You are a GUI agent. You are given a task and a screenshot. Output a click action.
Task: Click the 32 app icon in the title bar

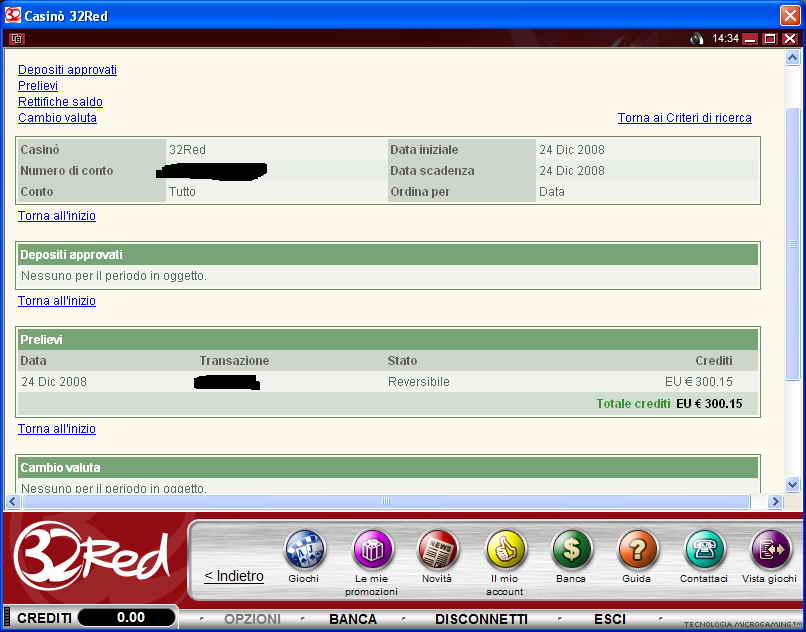click(13, 15)
